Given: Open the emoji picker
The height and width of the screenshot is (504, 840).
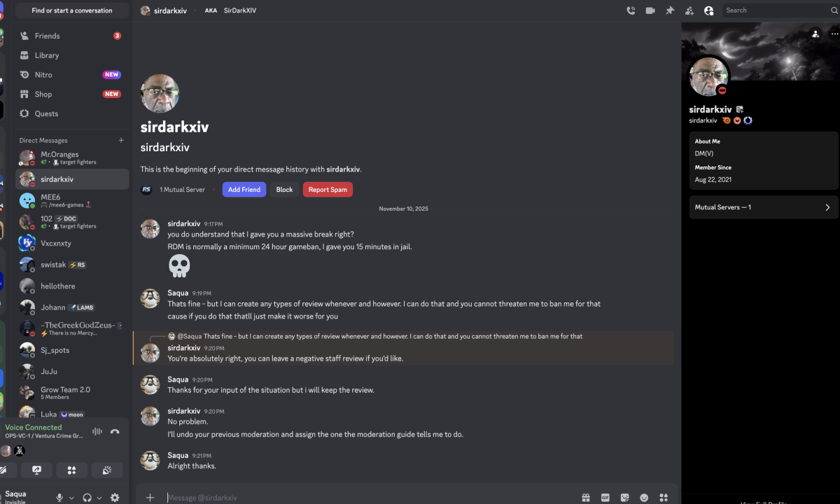Looking at the screenshot, I should pos(644,498).
